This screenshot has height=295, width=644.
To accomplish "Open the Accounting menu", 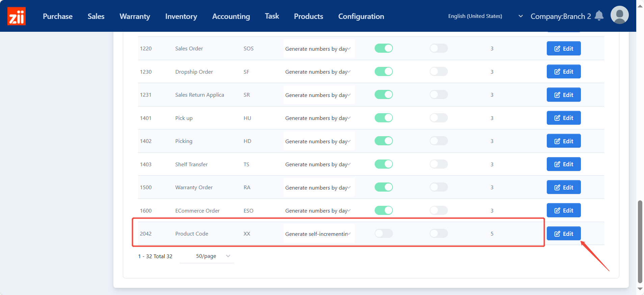I will click(x=231, y=16).
